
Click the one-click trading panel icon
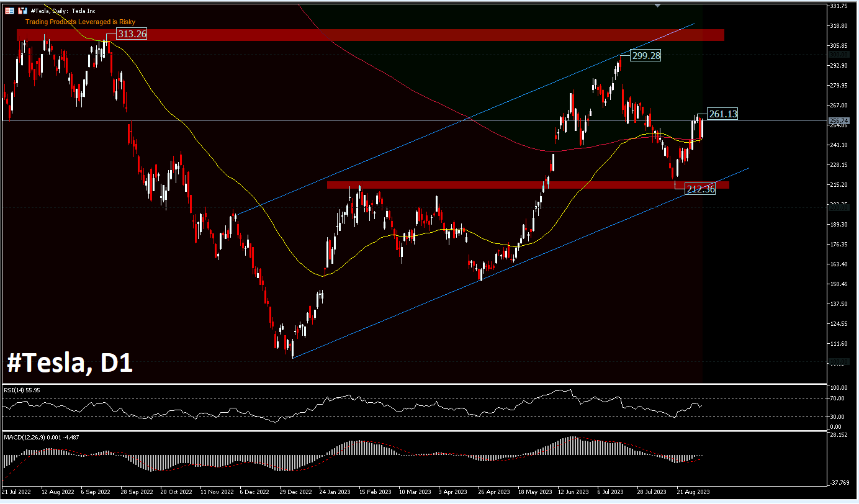10,11
